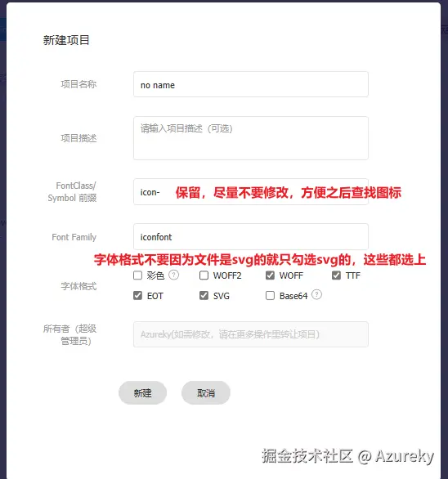Uncheck the EOT format checkbox

[138, 296]
